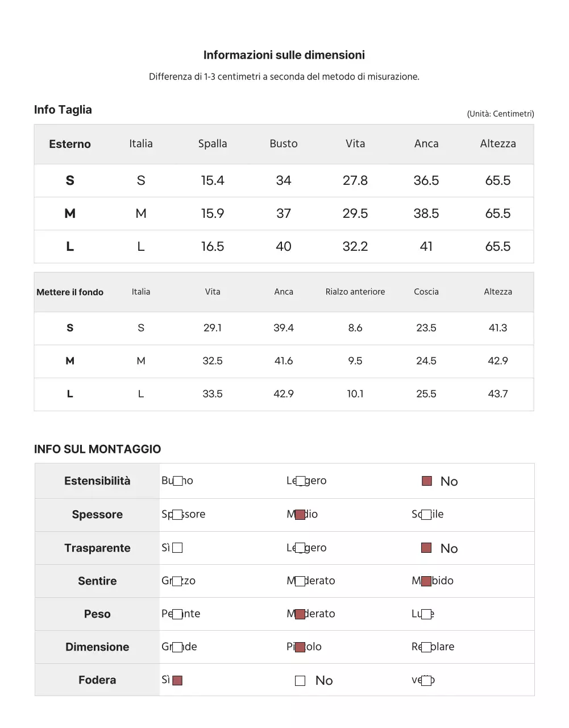This screenshot has height=728, width=569.
Task: Click the Coscia value 25.5 for size L
Action: [x=426, y=394]
